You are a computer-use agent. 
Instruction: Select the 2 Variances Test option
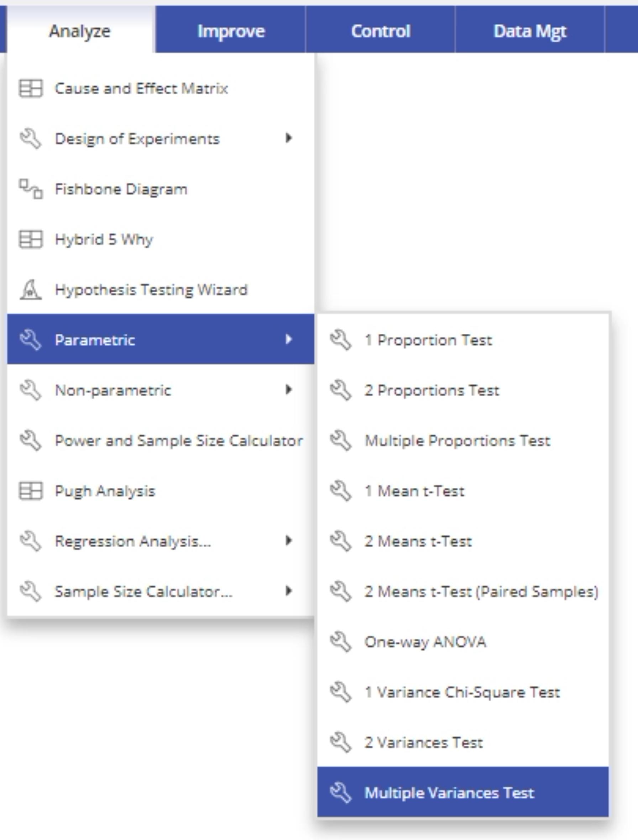tap(423, 743)
